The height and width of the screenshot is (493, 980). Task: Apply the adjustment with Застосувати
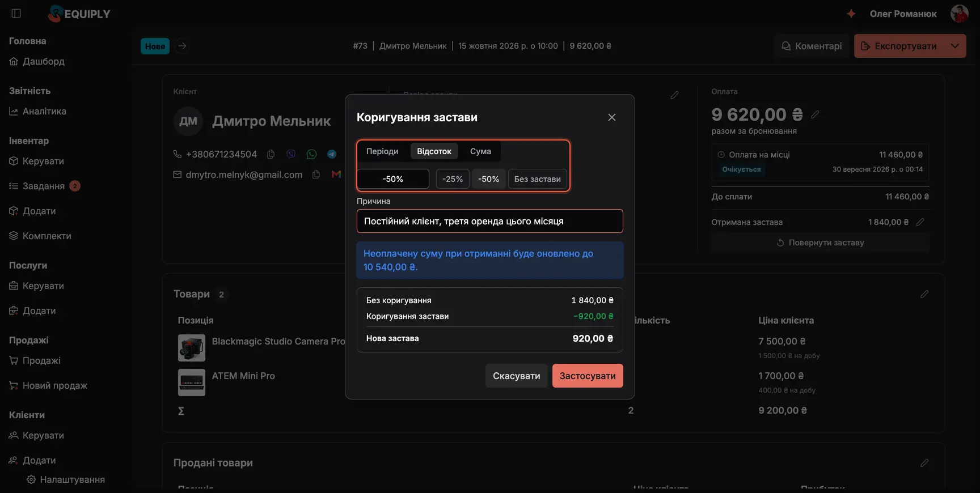(588, 376)
